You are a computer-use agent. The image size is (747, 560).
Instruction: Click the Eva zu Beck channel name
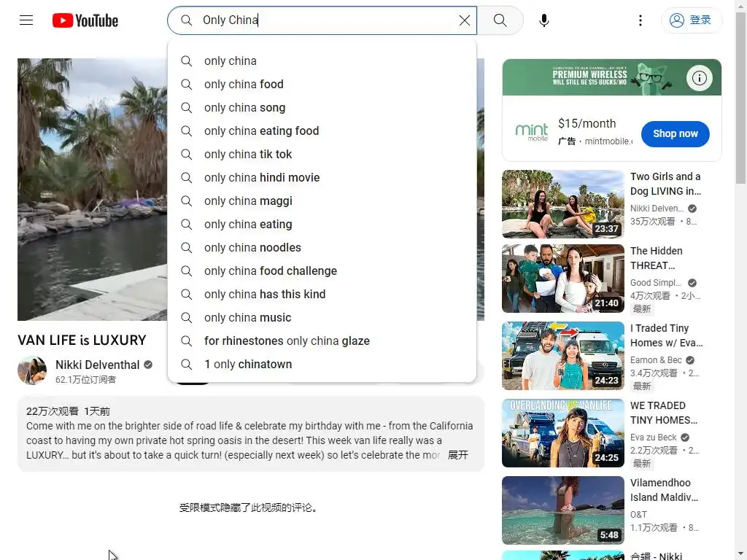[653, 437]
